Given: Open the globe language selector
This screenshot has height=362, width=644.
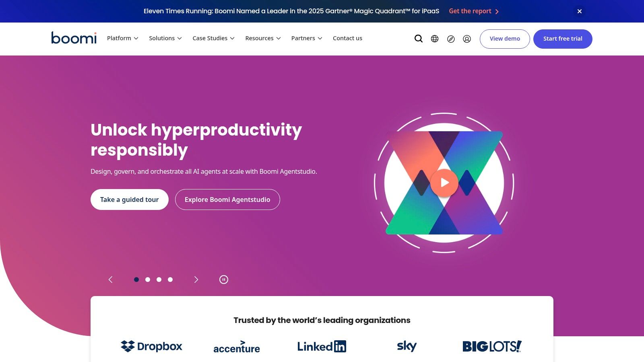Looking at the screenshot, I should (435, 39).
